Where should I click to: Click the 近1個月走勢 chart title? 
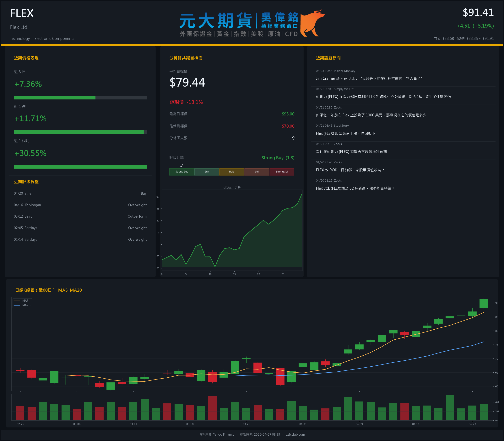pos(232,188)
